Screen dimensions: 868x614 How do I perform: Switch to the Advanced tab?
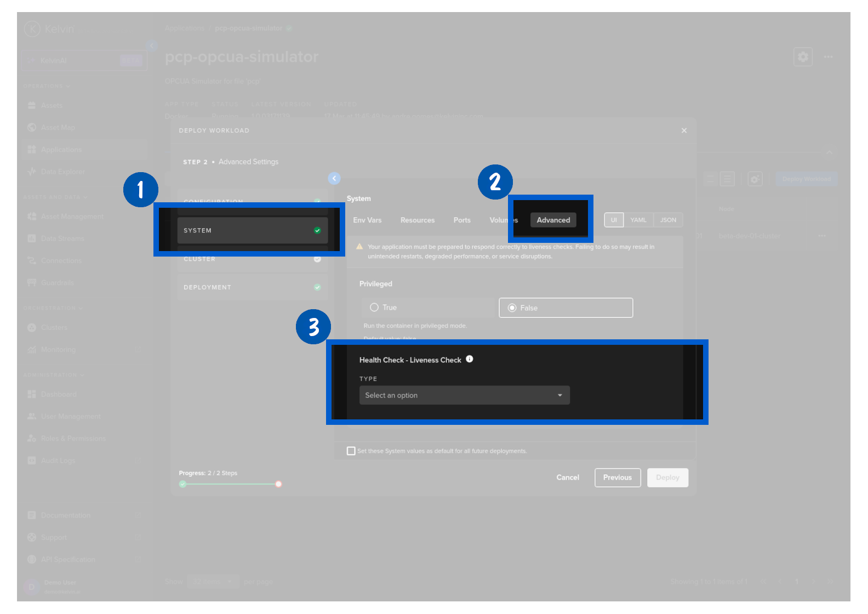[553, 220]
